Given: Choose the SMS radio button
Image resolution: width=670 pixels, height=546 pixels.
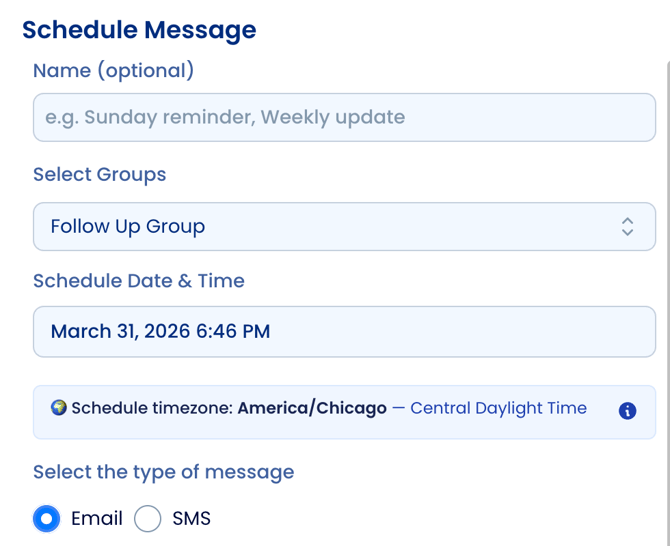Looking at the screenshot, I should click(x=148, y=519).
